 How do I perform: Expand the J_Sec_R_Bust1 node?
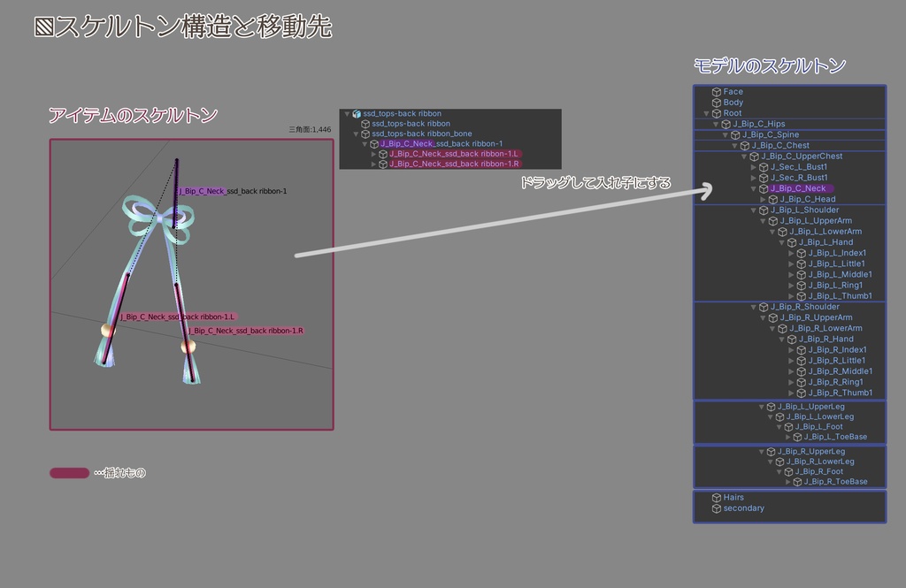(x=754, y=178)
